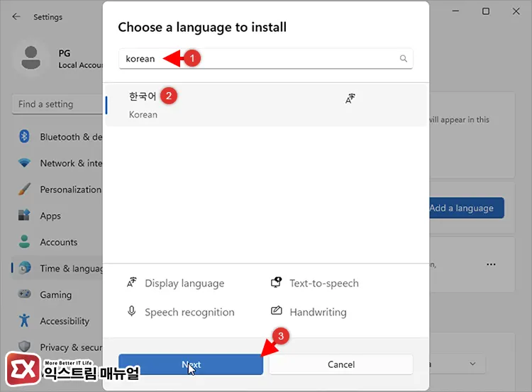Viewport: 532px width, 392px height.
Task: Click the search magnifier icon in language box
Action: pyautogui.click(x=404, y=59)
